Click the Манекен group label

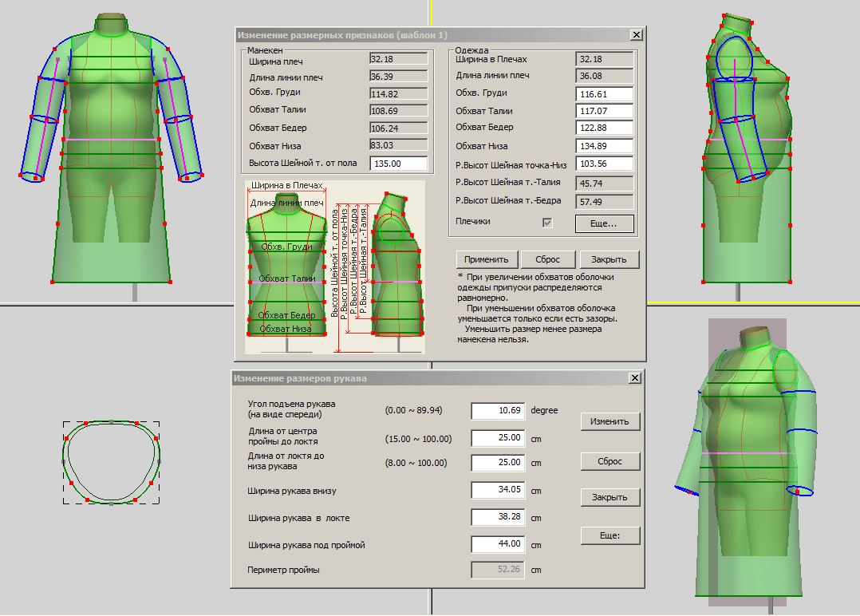[x=265, y=50]
